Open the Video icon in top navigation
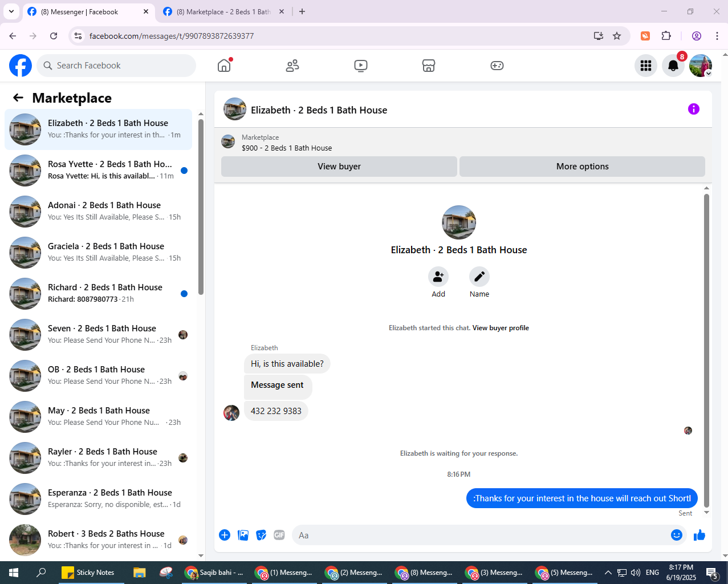Screen dimensions: 728x584 360,66
